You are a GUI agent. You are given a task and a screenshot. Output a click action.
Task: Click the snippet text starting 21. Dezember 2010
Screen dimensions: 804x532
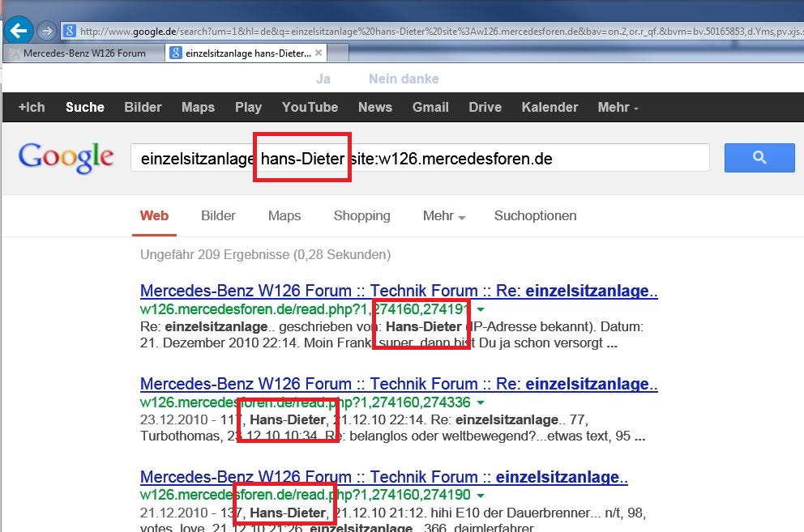point(378,343)
